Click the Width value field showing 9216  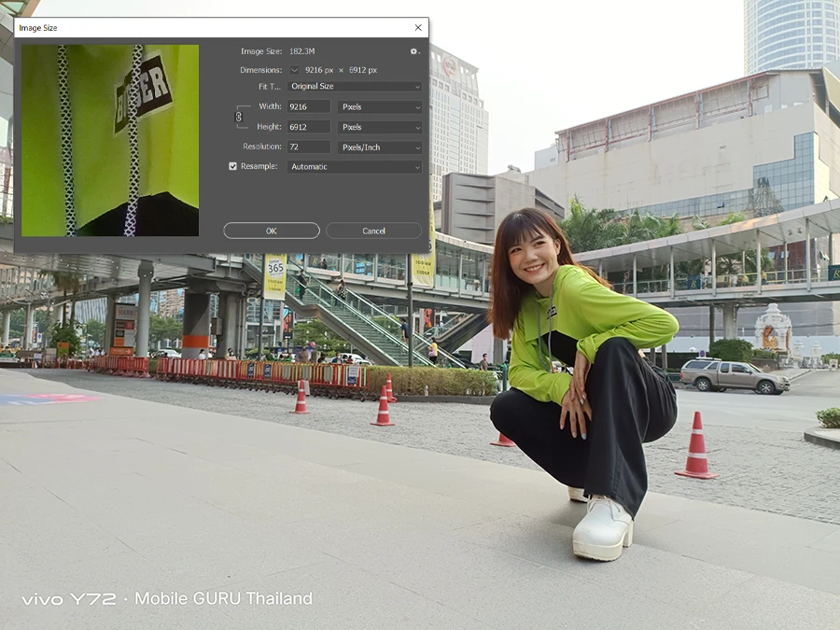click(308, 107)
